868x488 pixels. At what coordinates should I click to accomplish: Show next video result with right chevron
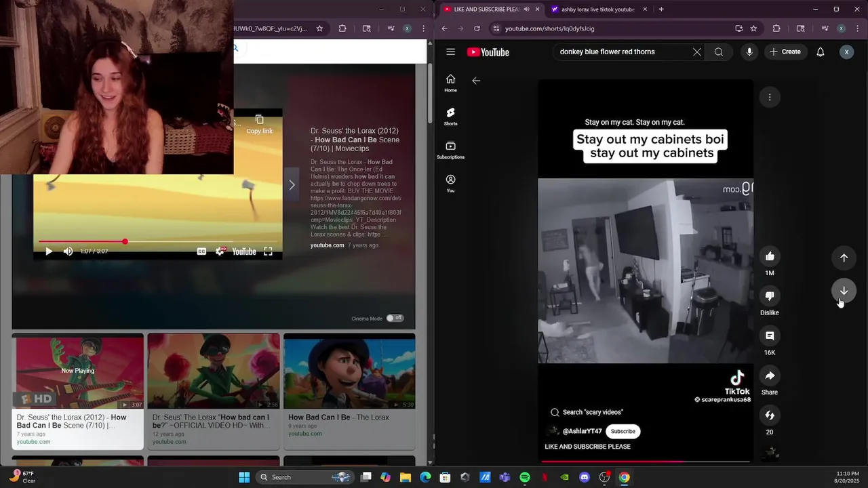[292, 185]
